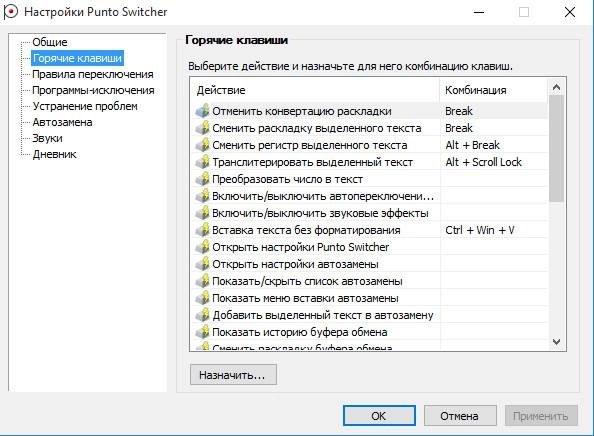Select row Сменить регистр выделенного текста
594x436 pixels.
369,145
